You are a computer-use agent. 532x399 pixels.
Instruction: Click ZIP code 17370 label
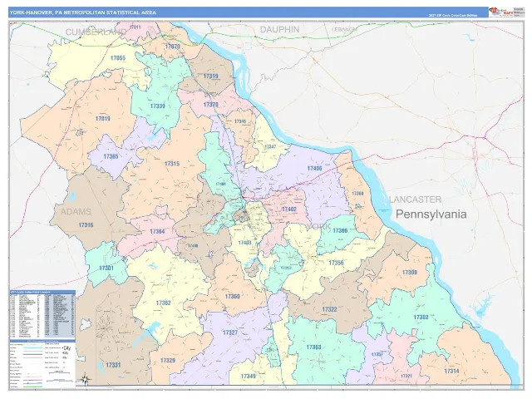tap(210, 105)
